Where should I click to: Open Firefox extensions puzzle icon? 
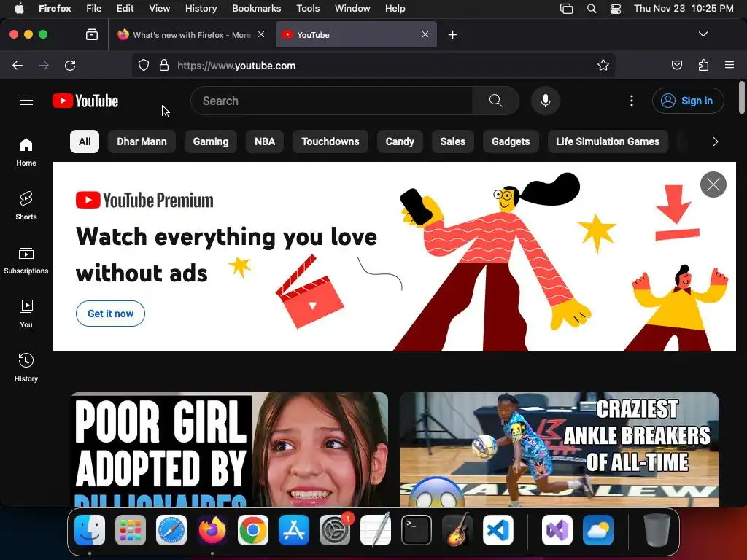tap(703, 65)
